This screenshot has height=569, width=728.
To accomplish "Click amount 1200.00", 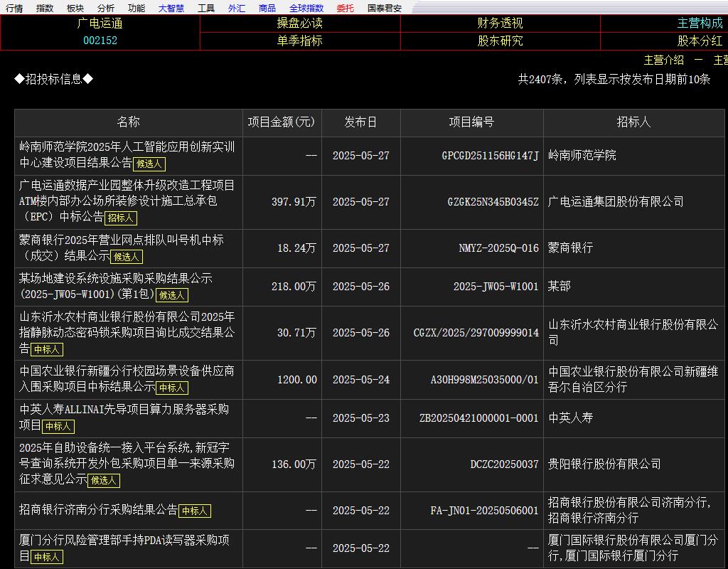I will 297,380.
